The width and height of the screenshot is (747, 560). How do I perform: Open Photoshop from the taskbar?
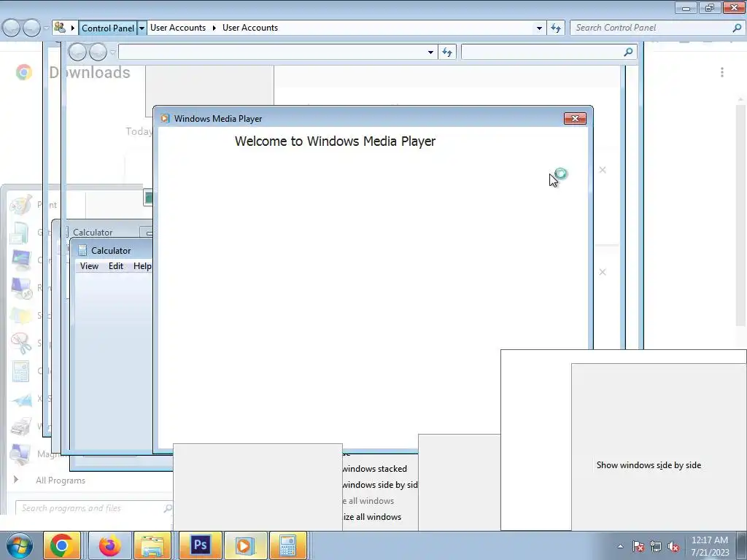click(200, 545)
